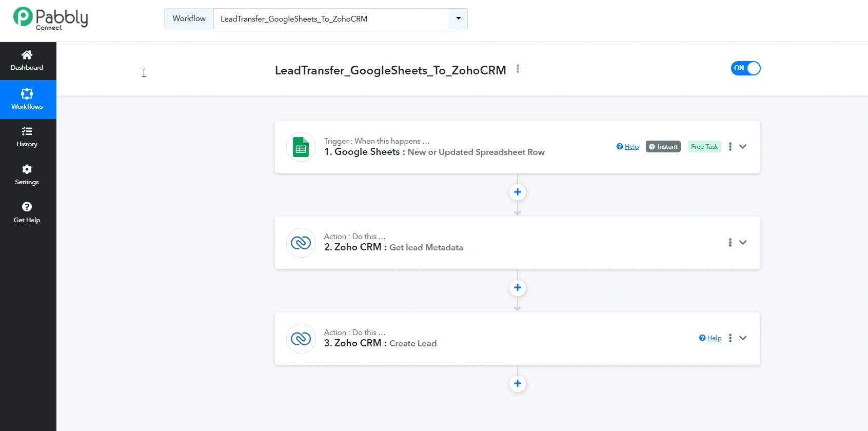
Task: Click the 'New or Updated Spreadsheet Row' trigger text
Action: point(476,152)
